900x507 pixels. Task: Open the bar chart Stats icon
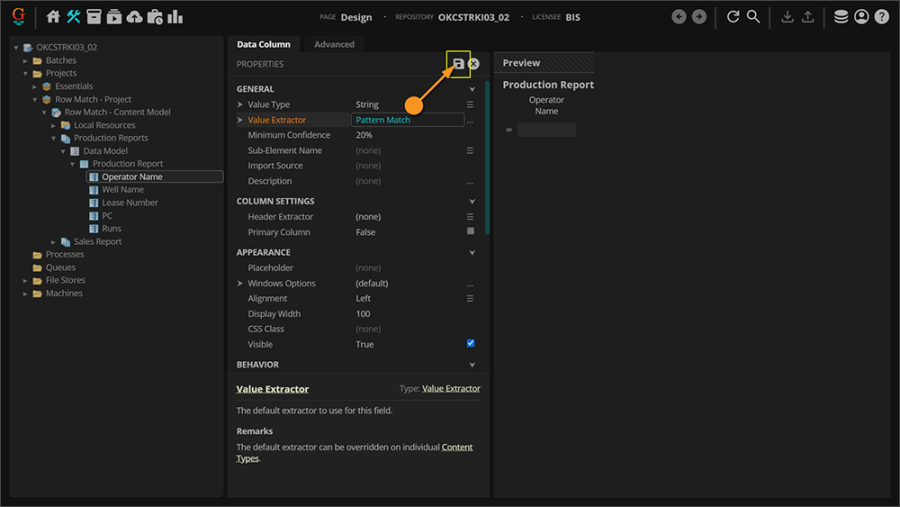tap(175, 17)
